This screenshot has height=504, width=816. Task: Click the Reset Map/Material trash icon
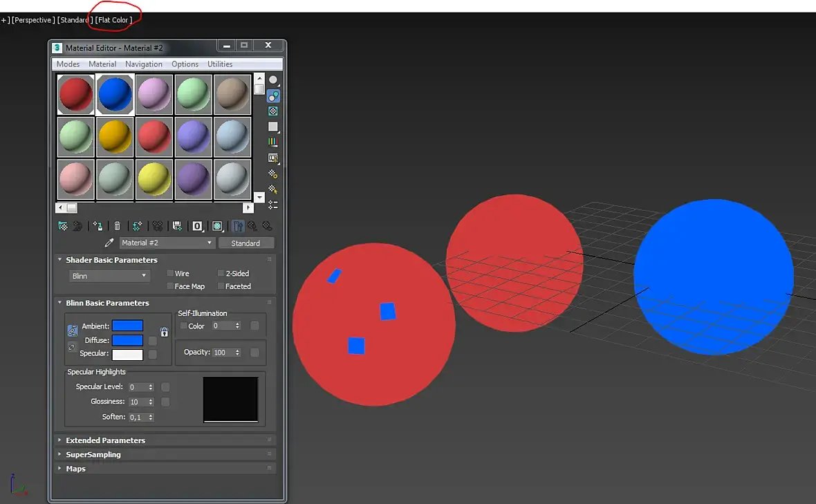point(117,226)
